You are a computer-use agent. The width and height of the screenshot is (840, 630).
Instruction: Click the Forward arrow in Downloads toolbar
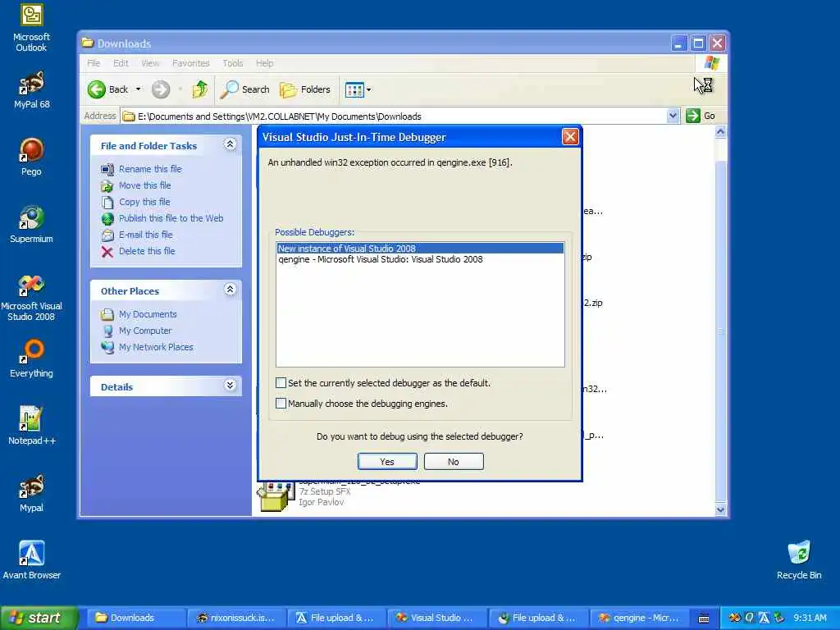point(160,89)
